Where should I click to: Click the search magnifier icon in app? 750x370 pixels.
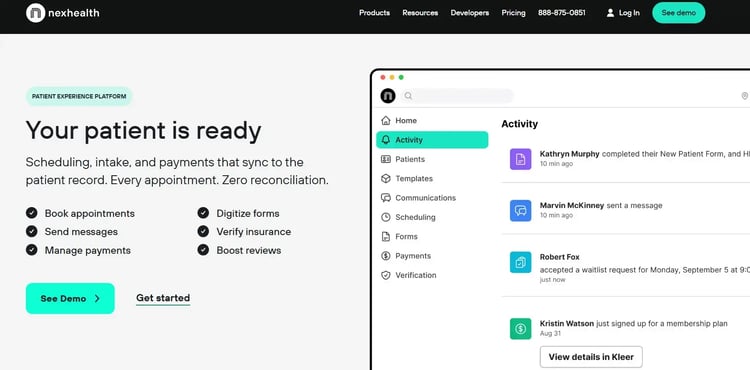pyautogui.click(x=408, y=96)
